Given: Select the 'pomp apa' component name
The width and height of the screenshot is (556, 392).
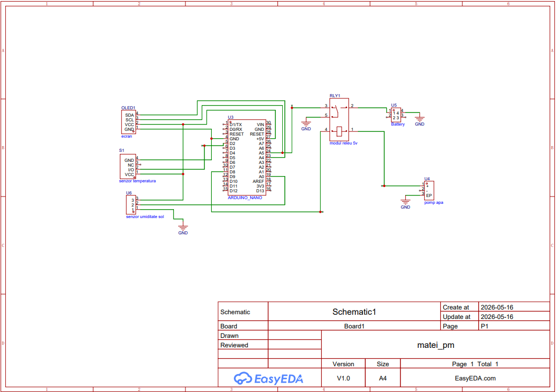Looking at the screenshot, I should click(434, 203).
